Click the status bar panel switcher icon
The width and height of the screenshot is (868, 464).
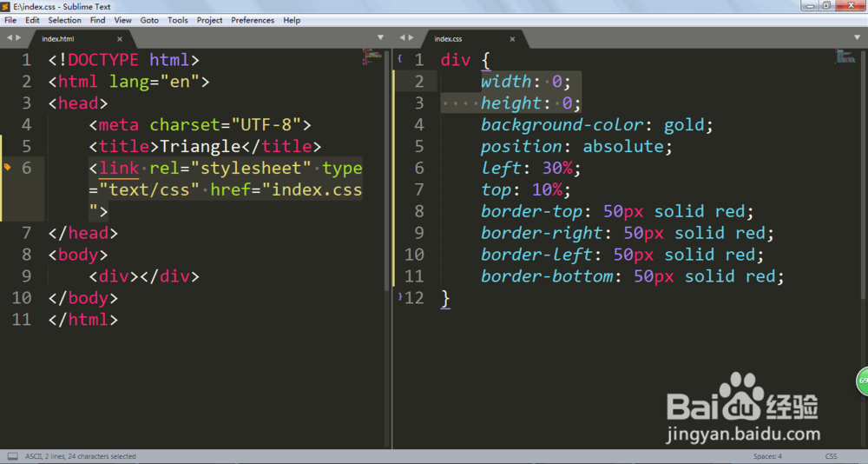coord(12,456)
